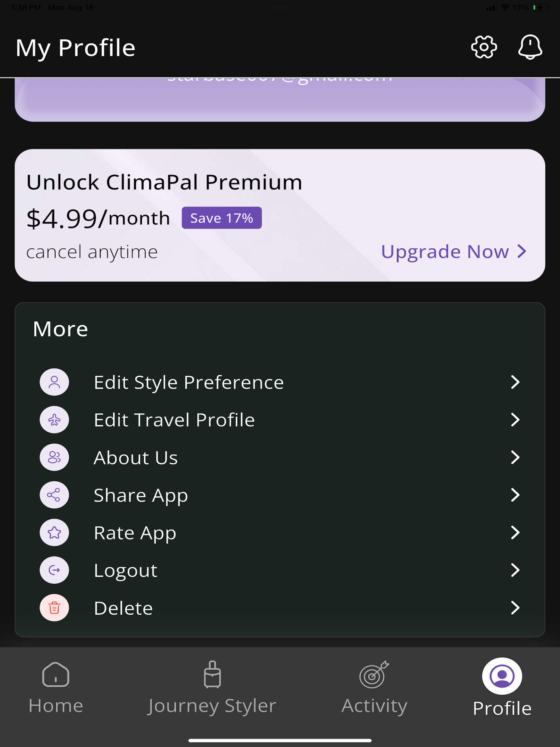Tap the share icon beside Share App
This screenshot has width=560, height=747.
point(54,495)
